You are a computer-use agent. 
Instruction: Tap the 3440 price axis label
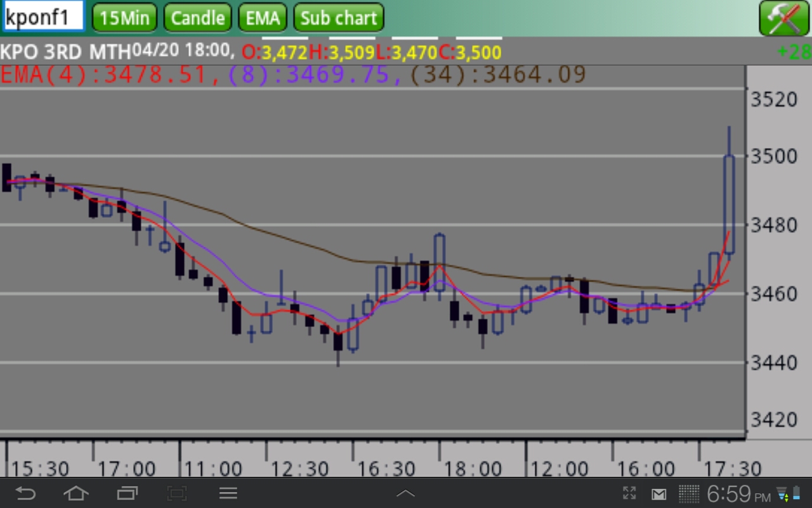pos(773,363)
